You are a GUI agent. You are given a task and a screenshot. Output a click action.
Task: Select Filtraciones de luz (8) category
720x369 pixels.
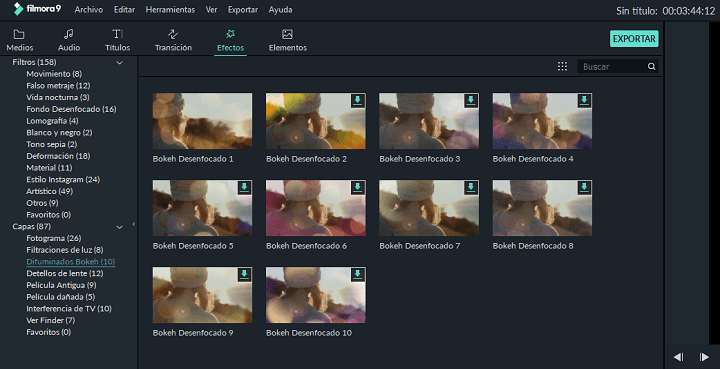65,250
